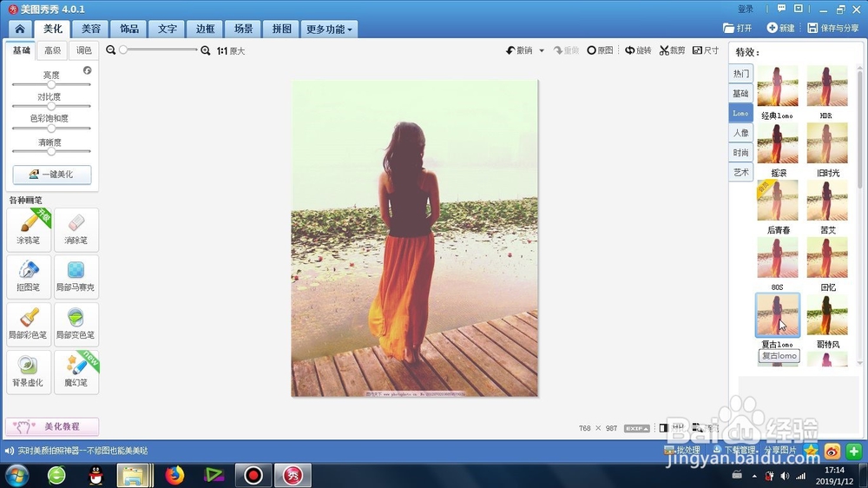
Task: Select the 局部彩色笔 tool
Action: click(x=29, y=324)
